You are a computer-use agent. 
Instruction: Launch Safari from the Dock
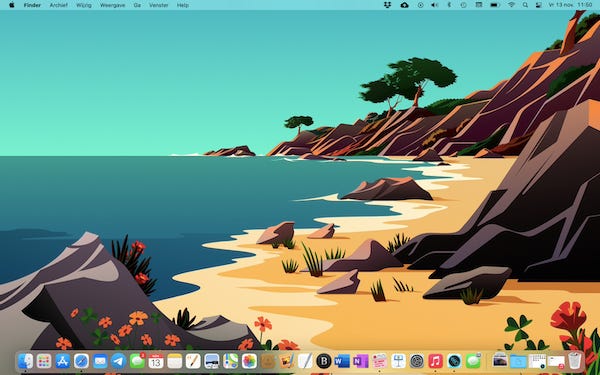(82, 361)
